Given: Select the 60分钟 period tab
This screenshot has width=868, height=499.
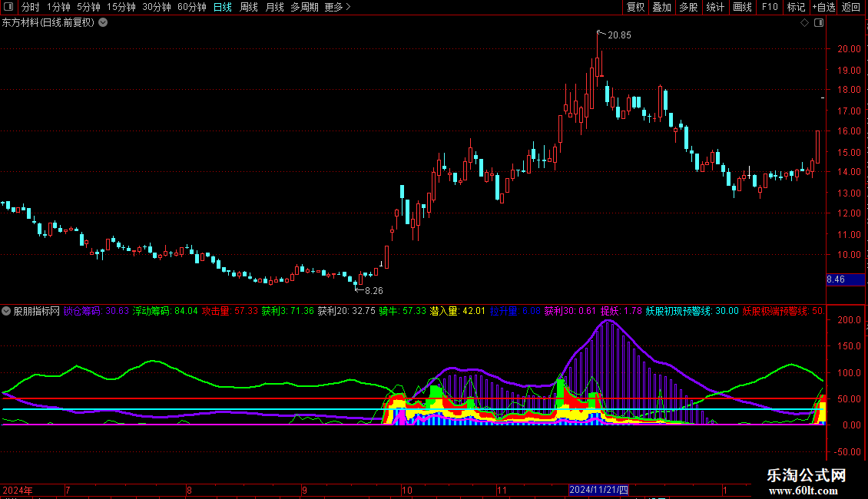Looking at the screenshot, I should click(192, 7).
